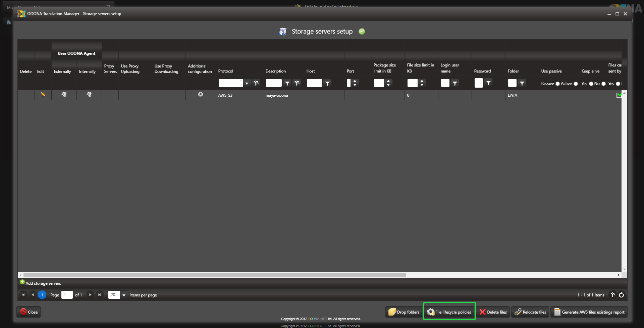
Task: Click the Externally OOONA Agent icon in row
Action: [64, 94]
